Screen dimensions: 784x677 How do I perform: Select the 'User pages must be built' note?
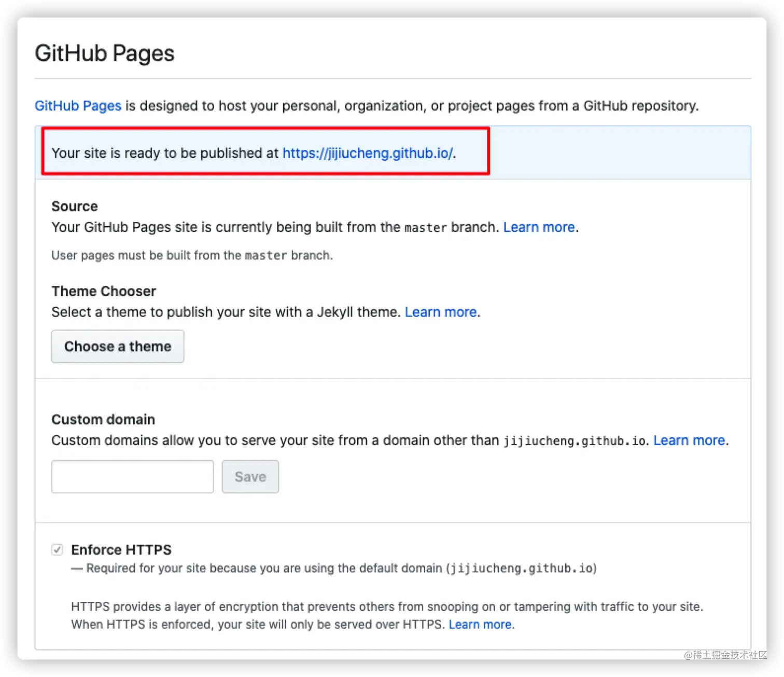(192, 255)
